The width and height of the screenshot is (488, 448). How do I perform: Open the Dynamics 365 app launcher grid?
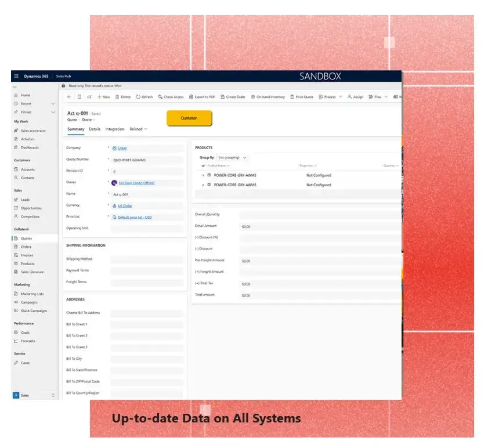[16, 76]
